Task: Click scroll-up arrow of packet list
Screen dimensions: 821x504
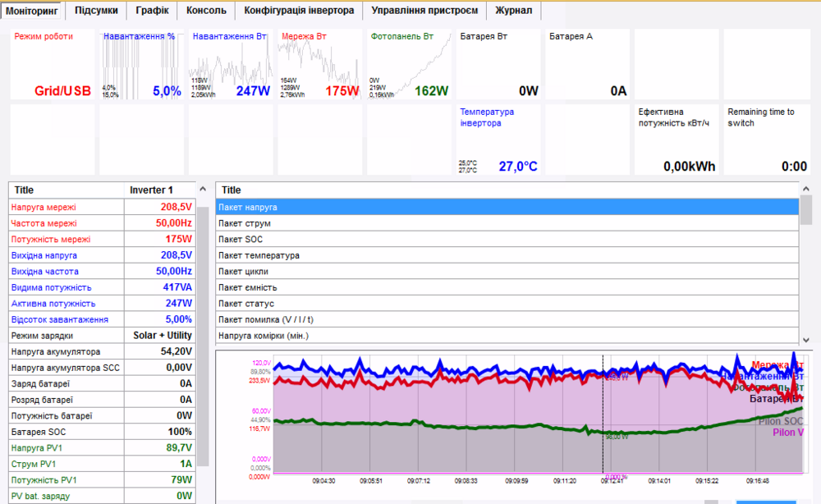Action: coord(806,189)
